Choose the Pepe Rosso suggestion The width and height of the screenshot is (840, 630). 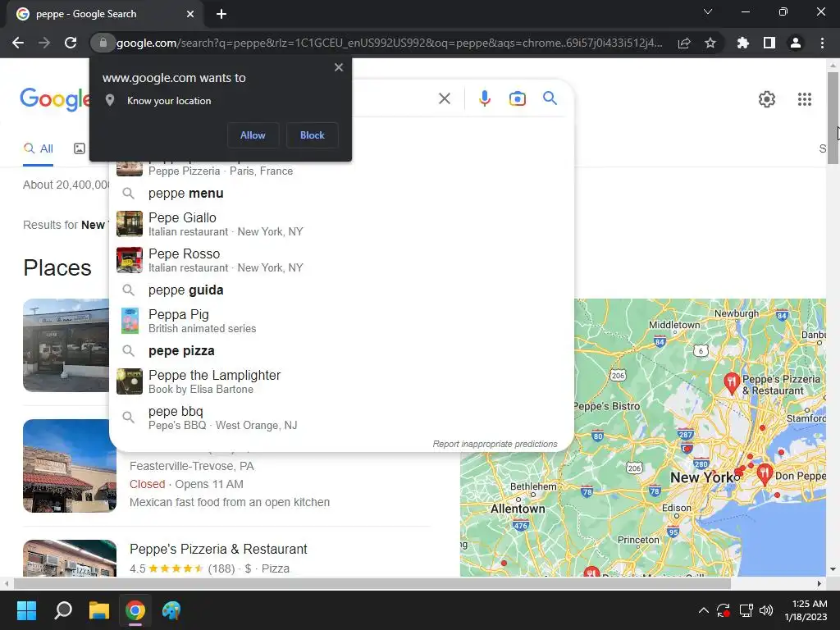click(x=341, y=260)
